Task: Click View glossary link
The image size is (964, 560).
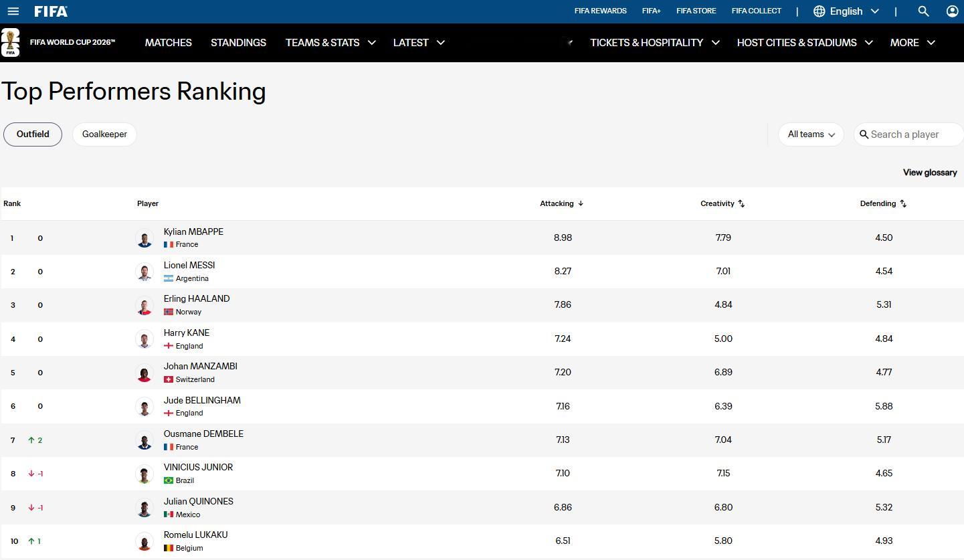Action: tap(930, 173)
